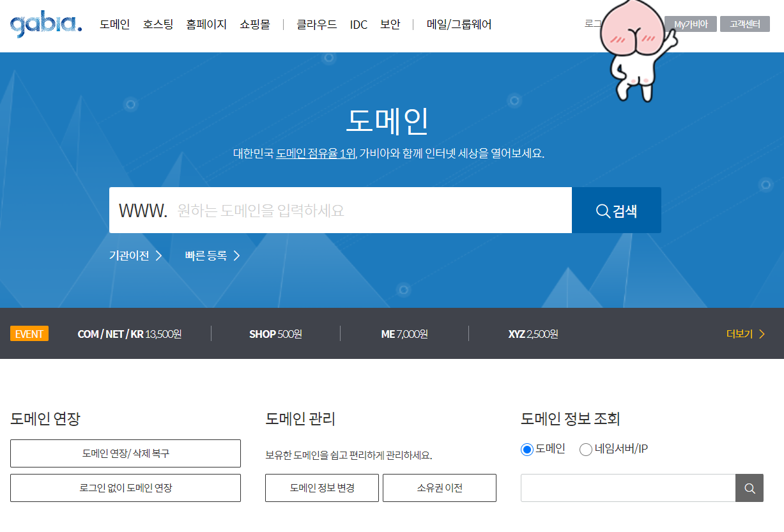Select the 도메인 radio button
Screen dimensions: 784x532
point(527,449)
